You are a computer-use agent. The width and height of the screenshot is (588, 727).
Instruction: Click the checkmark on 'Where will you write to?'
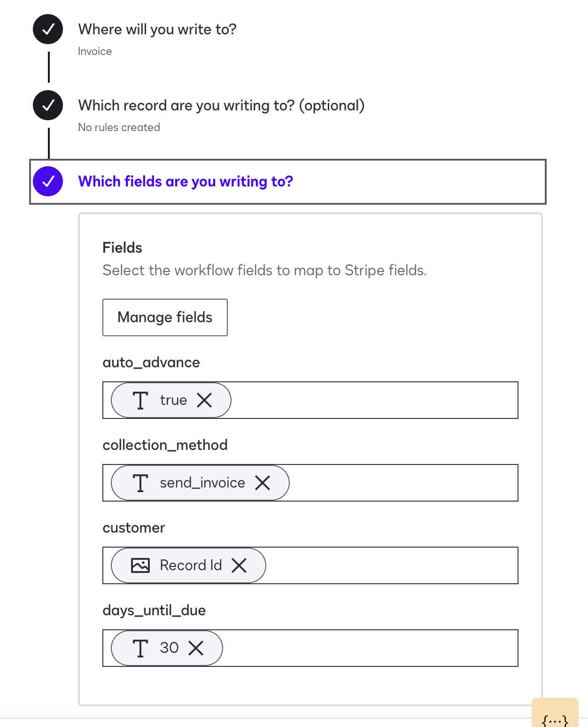[x=47, y=29]
